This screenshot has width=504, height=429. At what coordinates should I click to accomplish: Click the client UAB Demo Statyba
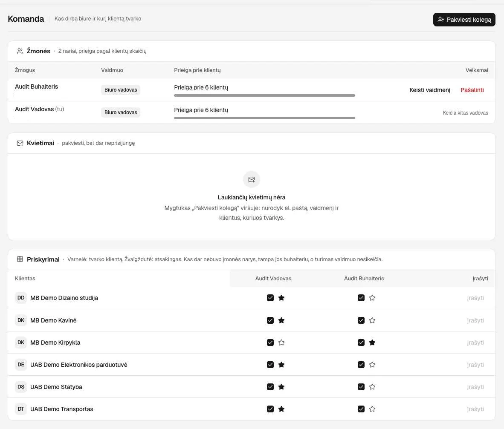tap(56, 387)
